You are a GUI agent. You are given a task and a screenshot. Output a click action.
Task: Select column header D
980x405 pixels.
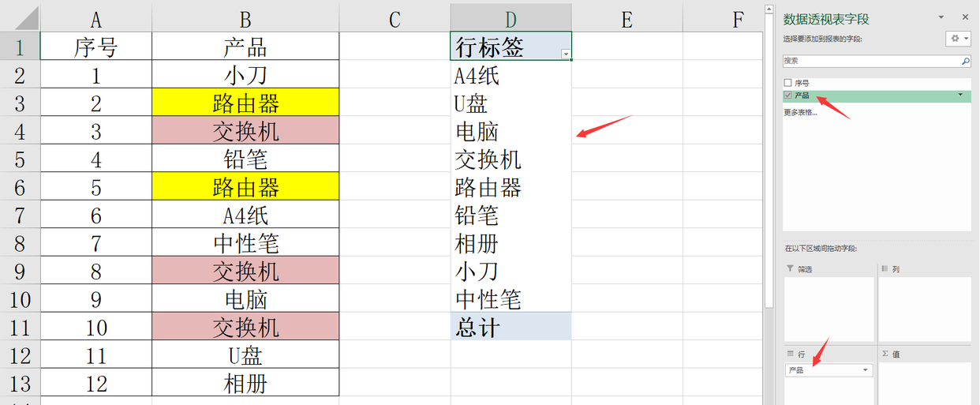[511, 19]
